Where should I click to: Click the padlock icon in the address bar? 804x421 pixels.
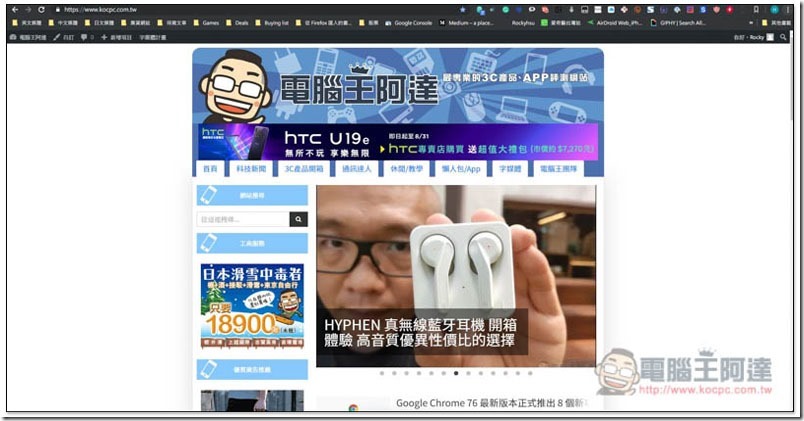57,10
